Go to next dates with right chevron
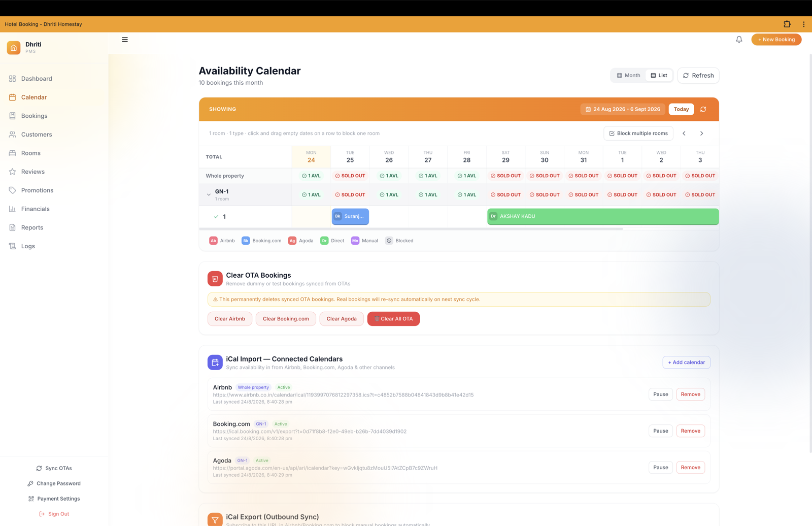 pos(702,134)
